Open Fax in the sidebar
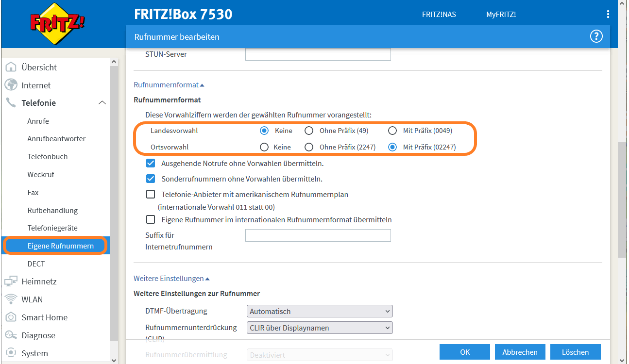This screenshot has width=629, height=364. 33,192
